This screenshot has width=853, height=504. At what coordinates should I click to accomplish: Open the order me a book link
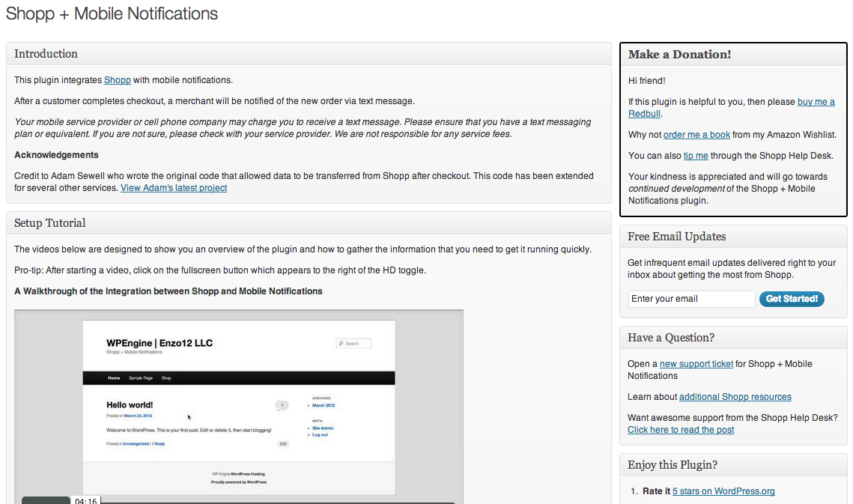(696, 135)
